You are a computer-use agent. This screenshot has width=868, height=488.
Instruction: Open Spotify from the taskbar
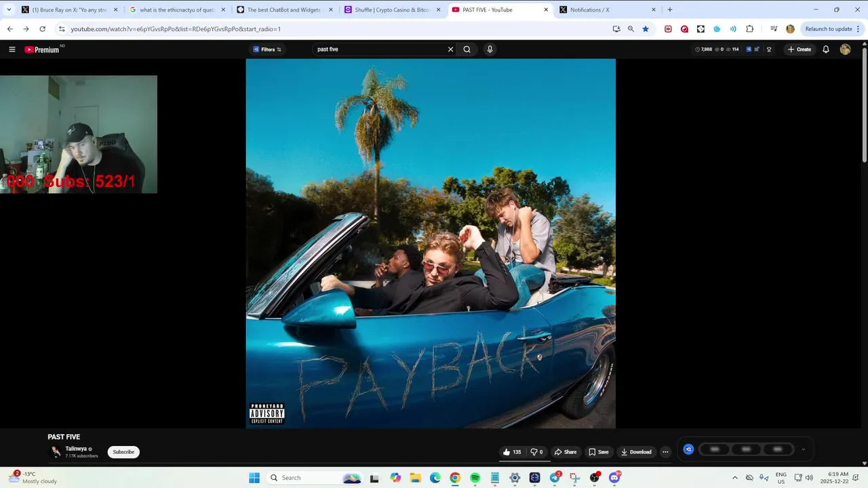pyautogui.click(x=475, y=478)
